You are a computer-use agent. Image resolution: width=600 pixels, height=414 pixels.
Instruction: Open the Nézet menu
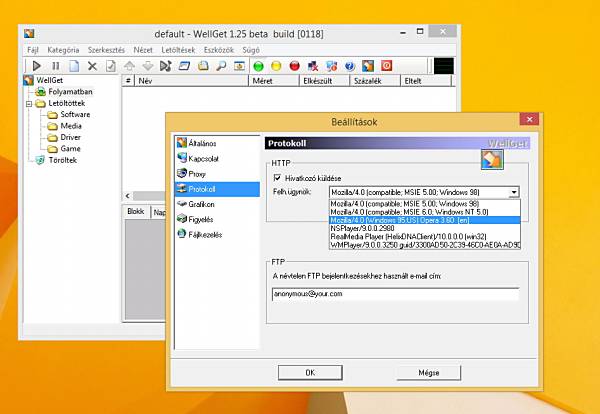143,50
